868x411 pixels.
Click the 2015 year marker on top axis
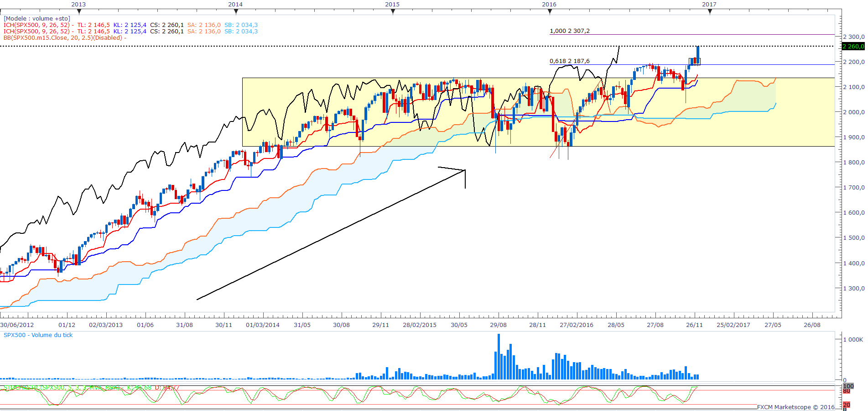point(392,4)
